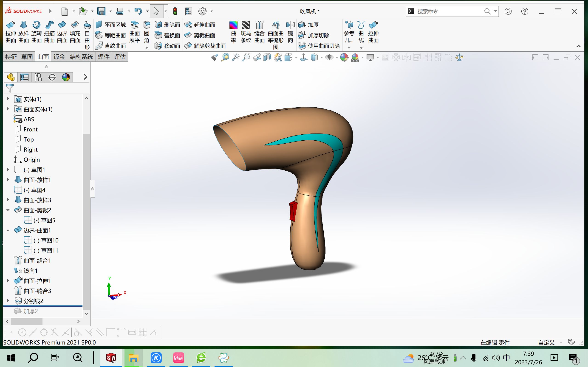Click the Curvature (曲率) display icon
Viewport: 588px width, 367px height.
click(x=233, y=32)
